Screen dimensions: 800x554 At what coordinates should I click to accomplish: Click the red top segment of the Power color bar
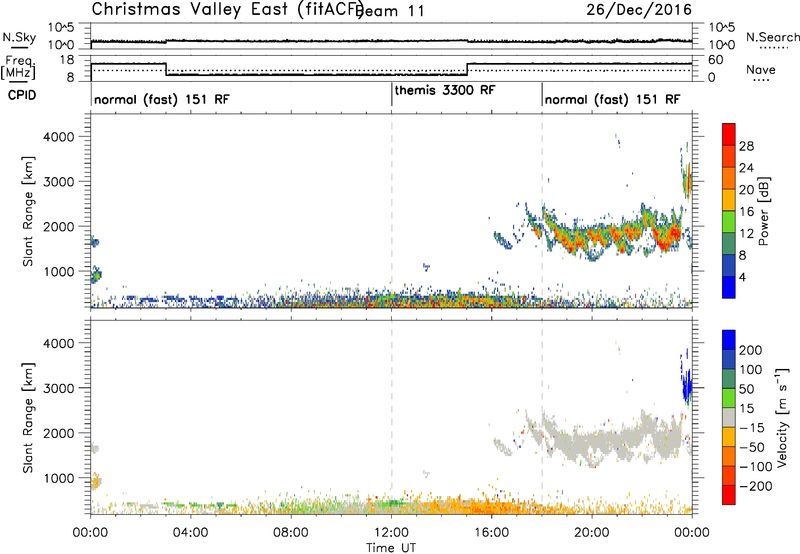[729, 134]
